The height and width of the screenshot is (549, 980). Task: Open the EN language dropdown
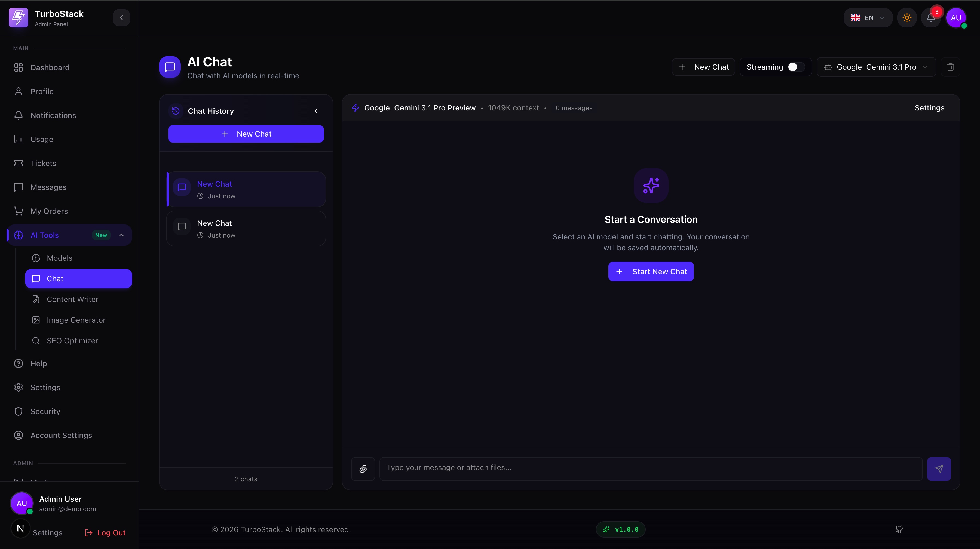[867, 17]
